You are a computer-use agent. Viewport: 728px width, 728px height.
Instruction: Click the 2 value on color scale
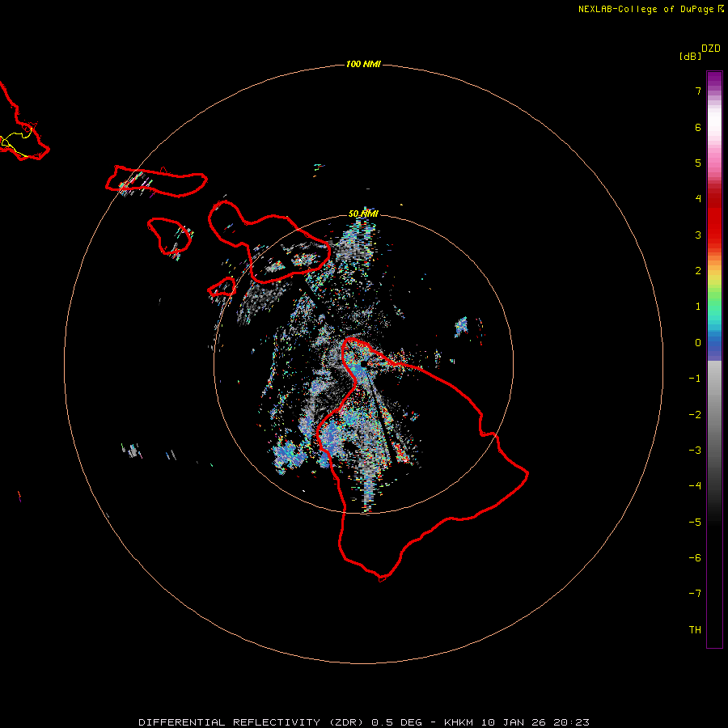[x=698, y=271]
